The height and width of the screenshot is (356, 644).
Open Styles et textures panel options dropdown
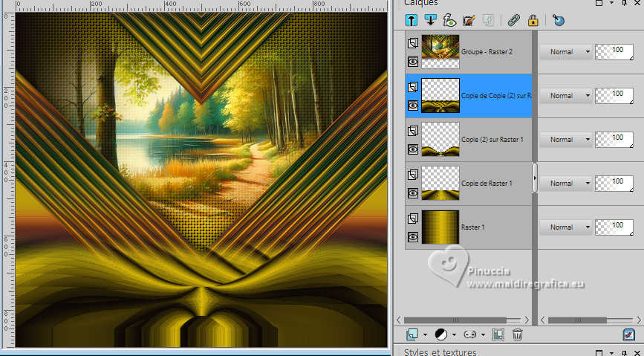[x=611, y=353]
